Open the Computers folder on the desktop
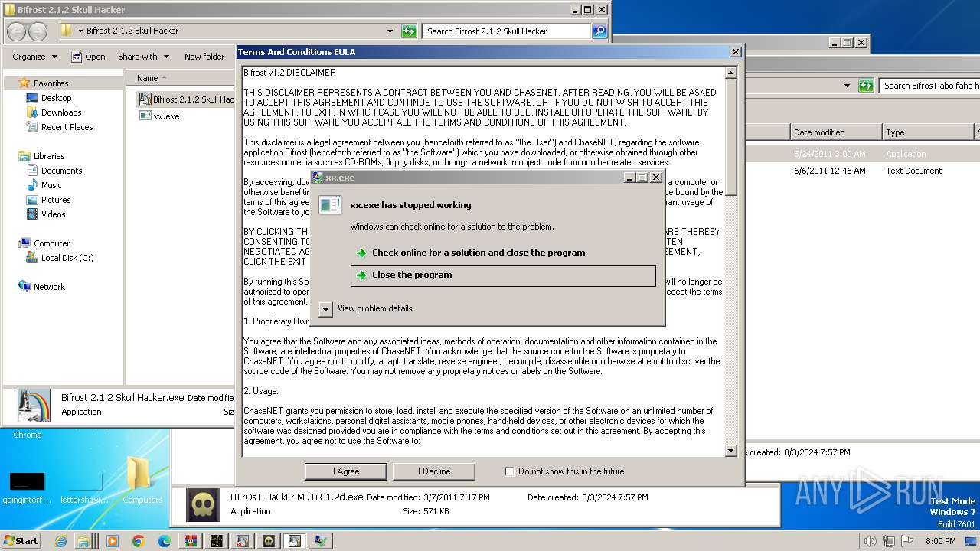 tap(142, 481)
